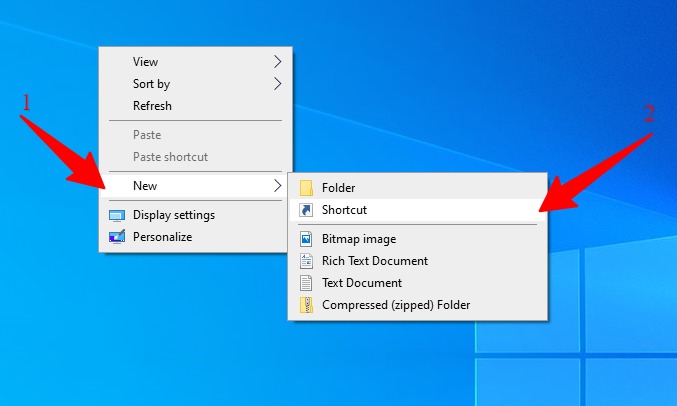Click the Personalize paintbrush icon
The height and width of the screenshot is (406, 677).
pos(117,237)
